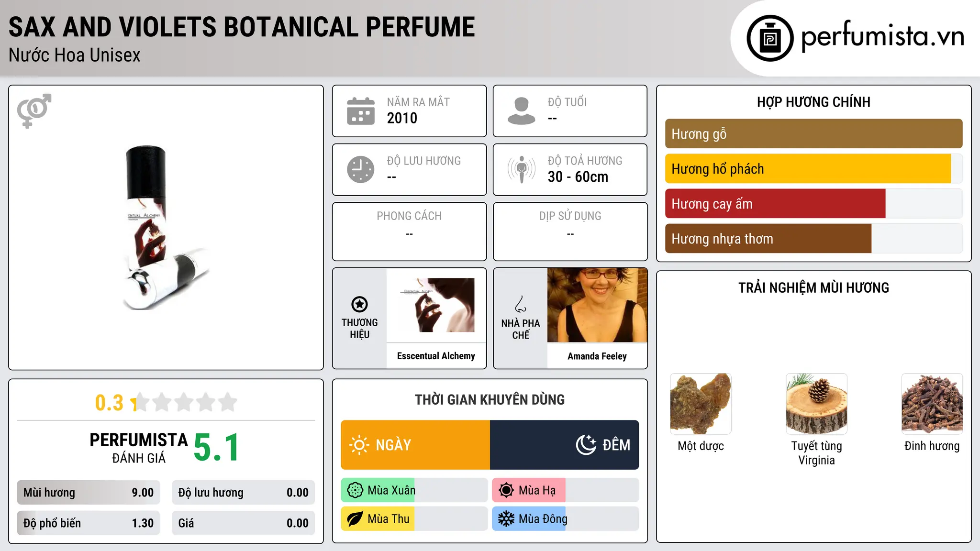This screenshot has height=551, width=980.
Task: Click the Giá 0.00 score row
Action: tap(244, 523)
